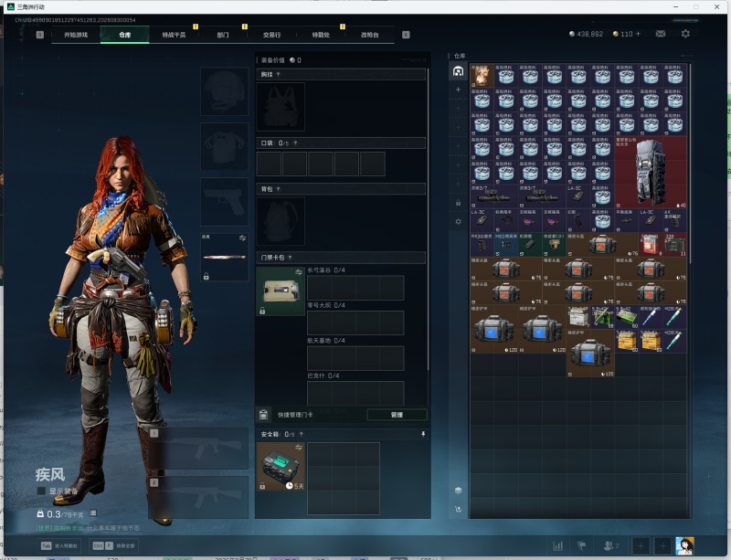
Task: Open the weight details list icon
Action: tap(93, 513)
